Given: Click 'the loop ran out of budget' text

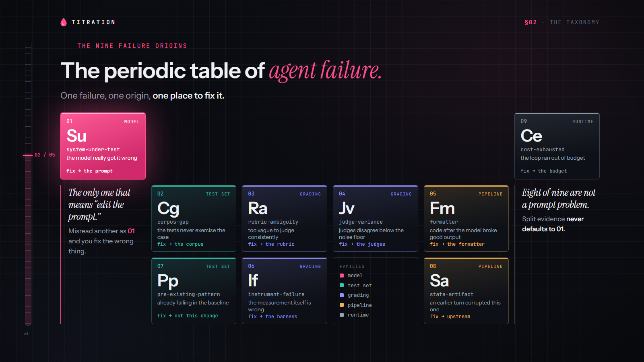Looking at the screenshot, I should [553, 158].
